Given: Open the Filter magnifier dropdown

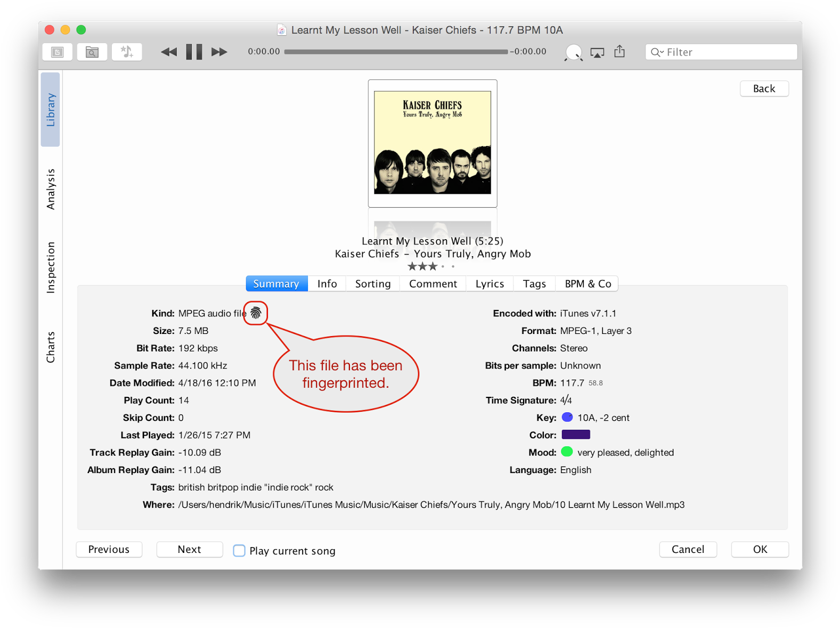Looking at the screenshot, I should [657, 52].
